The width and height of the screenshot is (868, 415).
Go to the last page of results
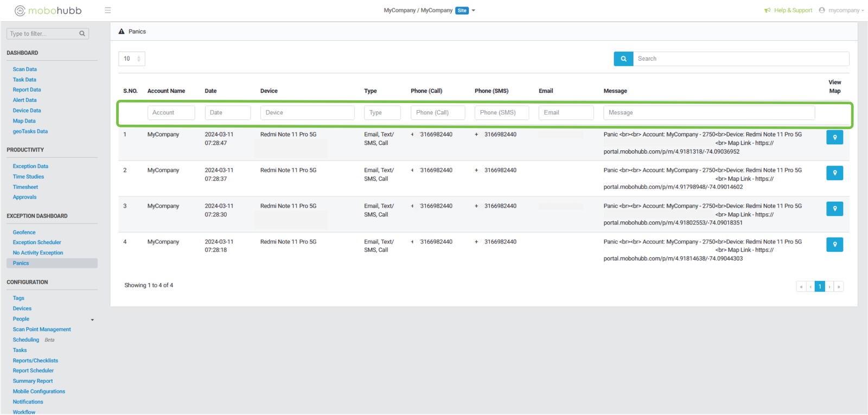click(x=839, y=286)
